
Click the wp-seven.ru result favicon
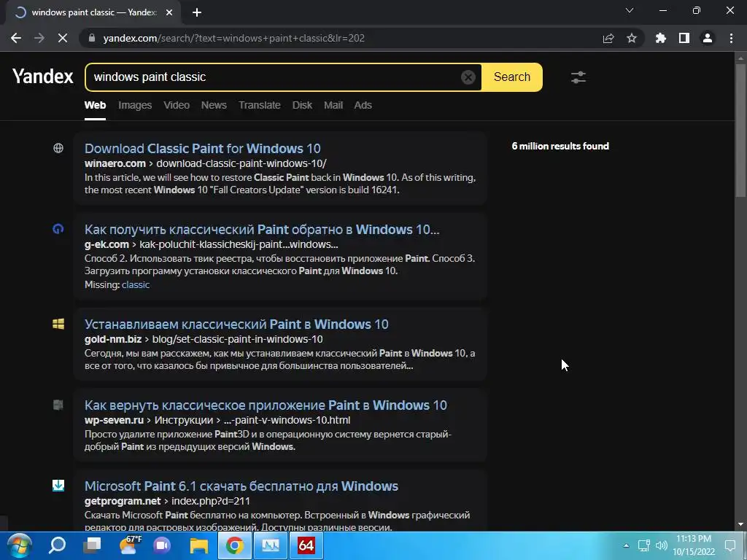pos(58,405)
